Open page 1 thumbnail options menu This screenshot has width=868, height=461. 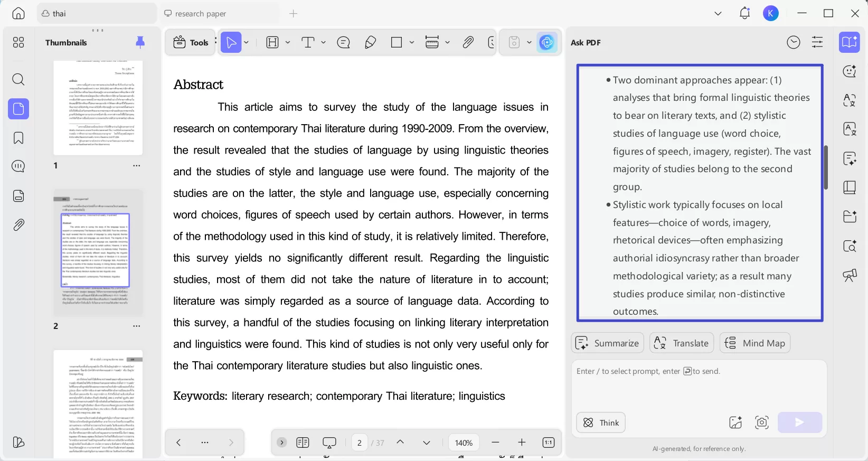pos(137,166)
